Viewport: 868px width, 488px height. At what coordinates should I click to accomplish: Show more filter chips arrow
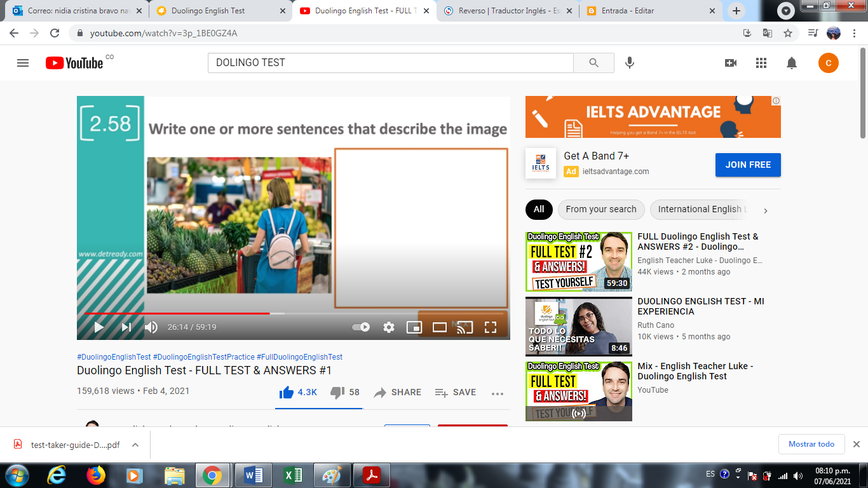tap(766, 210)
